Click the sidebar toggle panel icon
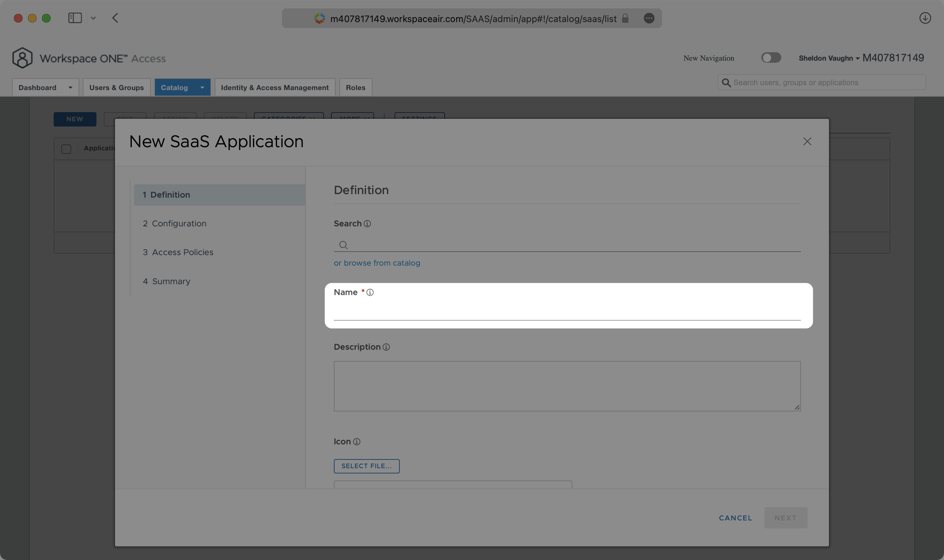The width and height of the screenshot is (944, 560). coord(75,18)
